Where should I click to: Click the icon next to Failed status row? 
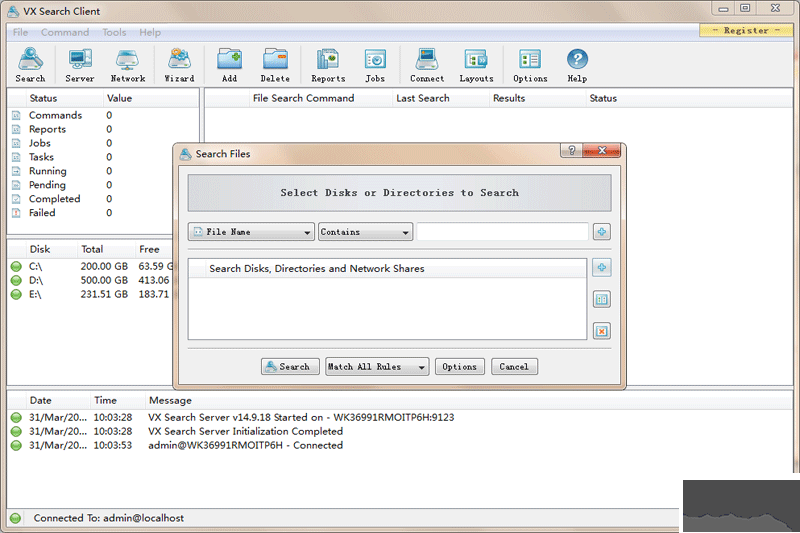16,213
